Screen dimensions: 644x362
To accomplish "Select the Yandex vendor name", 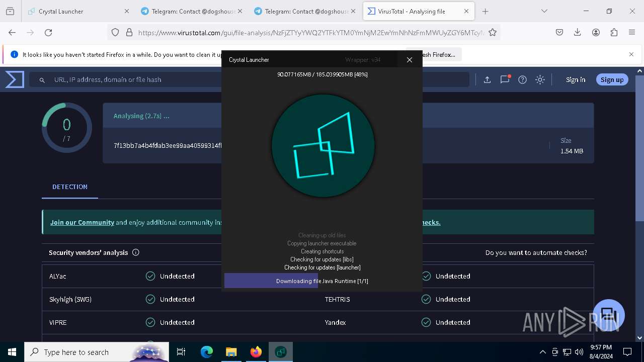I will [x=335, y=322].
